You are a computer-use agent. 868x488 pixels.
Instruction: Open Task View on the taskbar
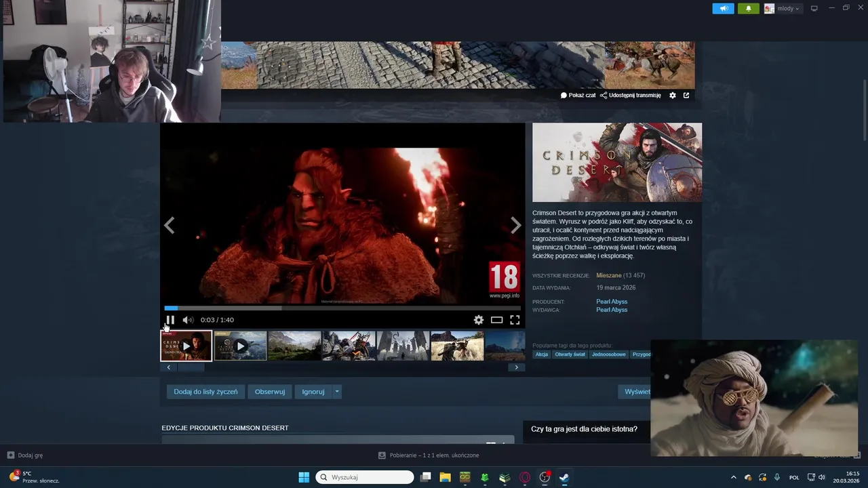pyautogui.click(x=426, y=477)
